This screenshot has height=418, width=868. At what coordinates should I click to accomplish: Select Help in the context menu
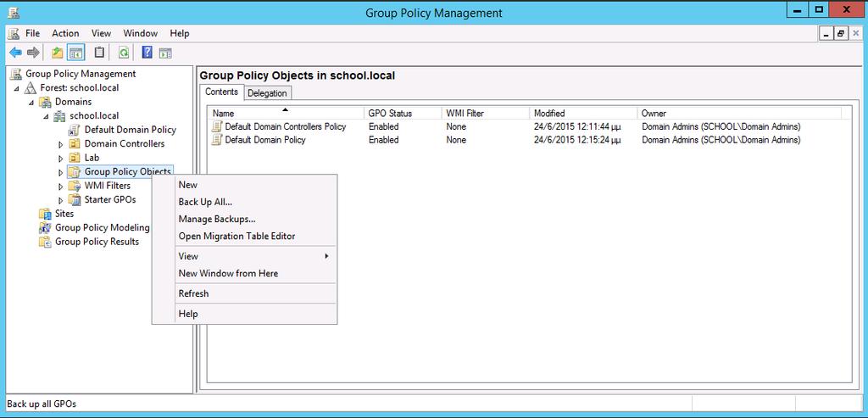tap(244, 314)
